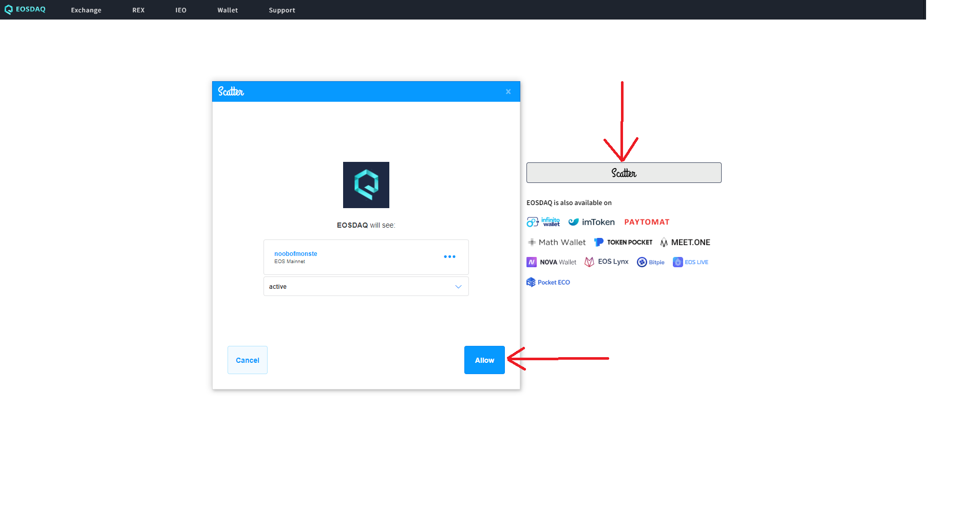Expand the active permission dropdown
Image resolution: width=980 pixels, height=518 pixels.
(x=366, y=286)
